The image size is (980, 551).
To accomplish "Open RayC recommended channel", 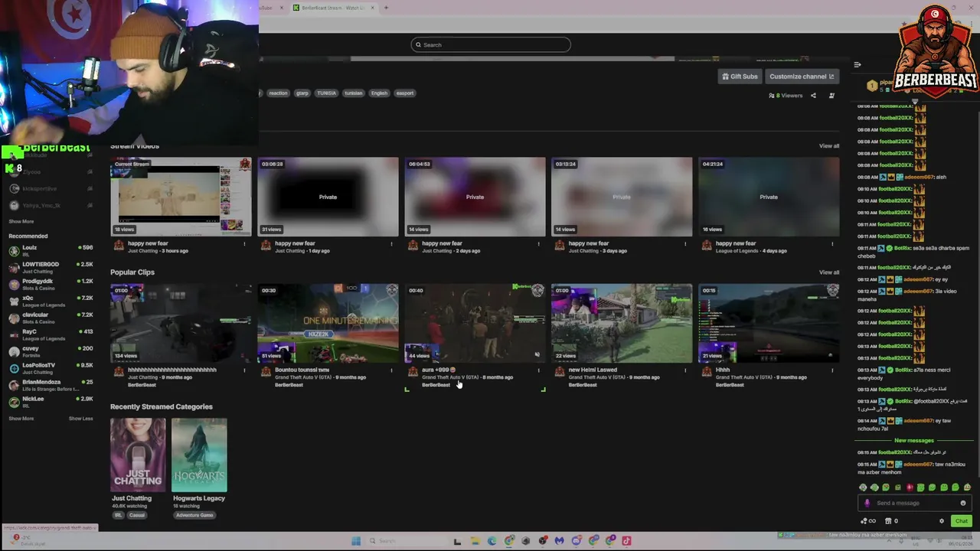I will pyautogui.click(x=51, y=334).
